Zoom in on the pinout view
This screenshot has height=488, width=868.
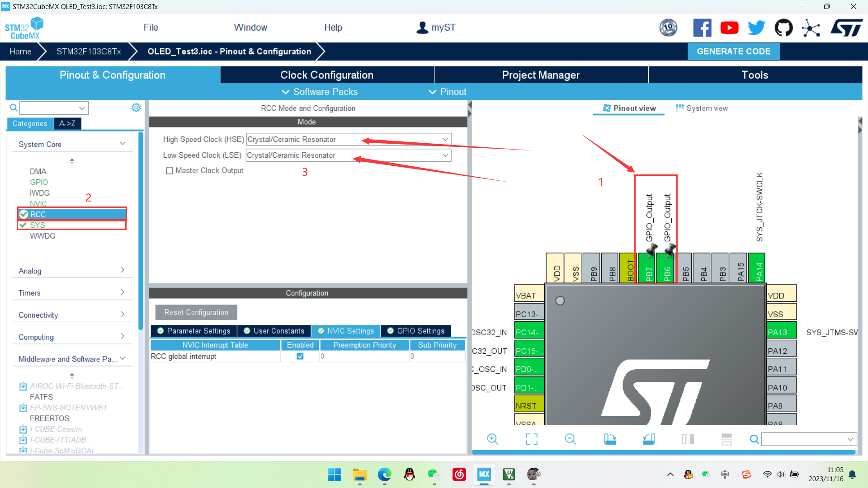click(493, 439)
